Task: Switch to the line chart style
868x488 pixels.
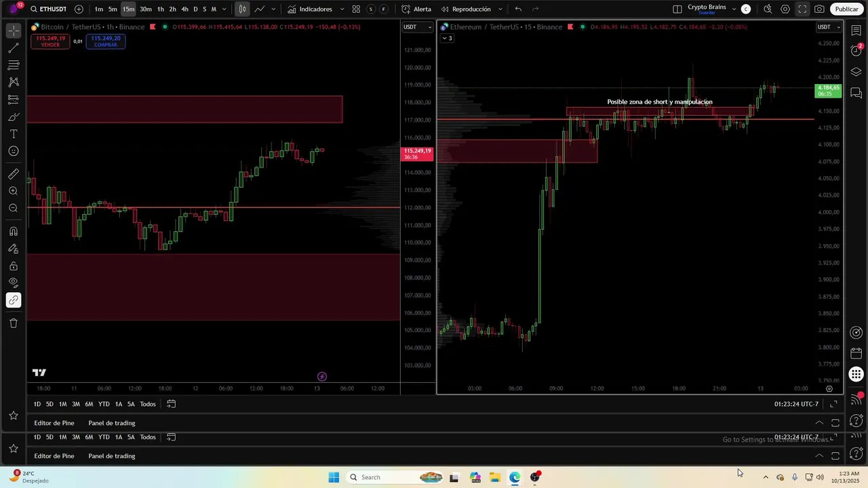Action: coord(259,9)
